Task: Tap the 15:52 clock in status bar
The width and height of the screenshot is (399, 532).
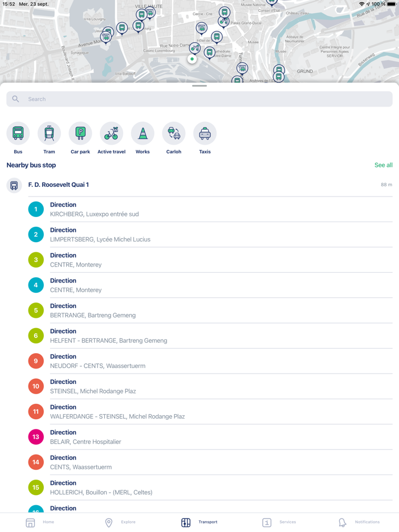Action: point(9,4)
